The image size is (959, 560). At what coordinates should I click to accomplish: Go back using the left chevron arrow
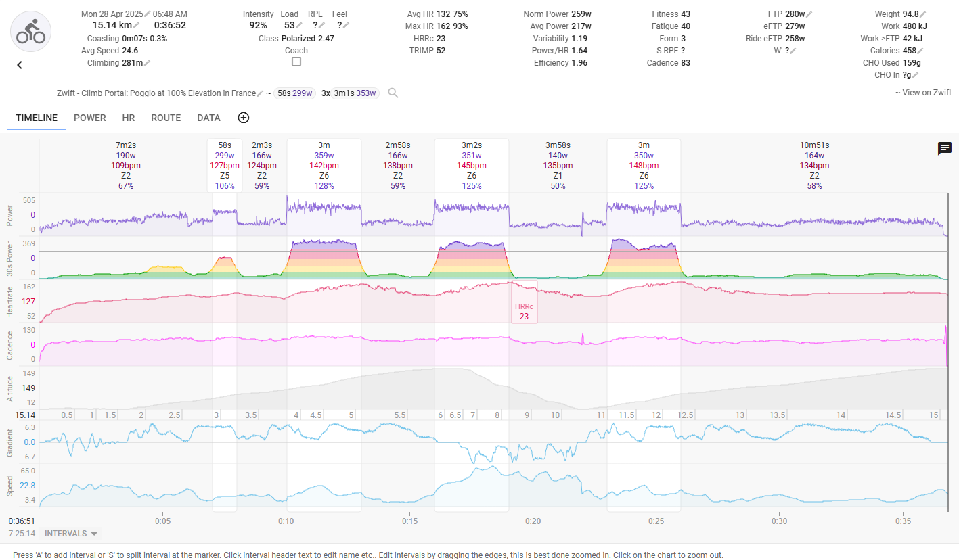[x=20, y=65]
